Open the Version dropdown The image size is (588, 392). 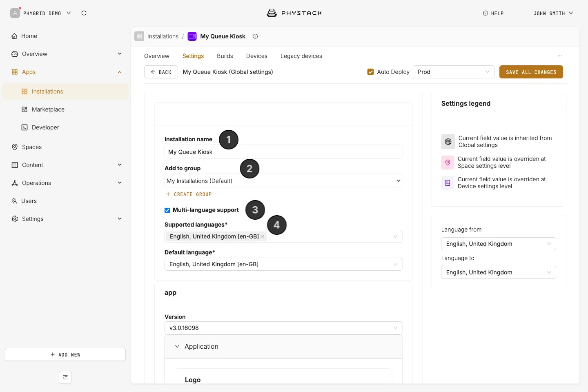click(x=283, y=328)
